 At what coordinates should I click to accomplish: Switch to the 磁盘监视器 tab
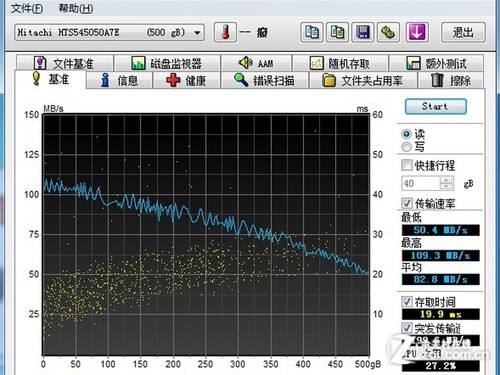pos(167,63)
